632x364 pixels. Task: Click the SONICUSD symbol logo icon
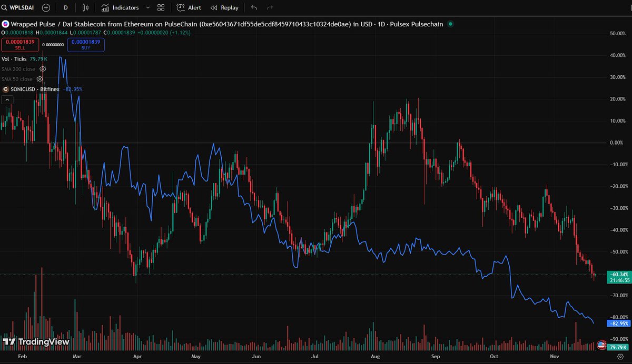pyautogui.click(x=6, y=89)
